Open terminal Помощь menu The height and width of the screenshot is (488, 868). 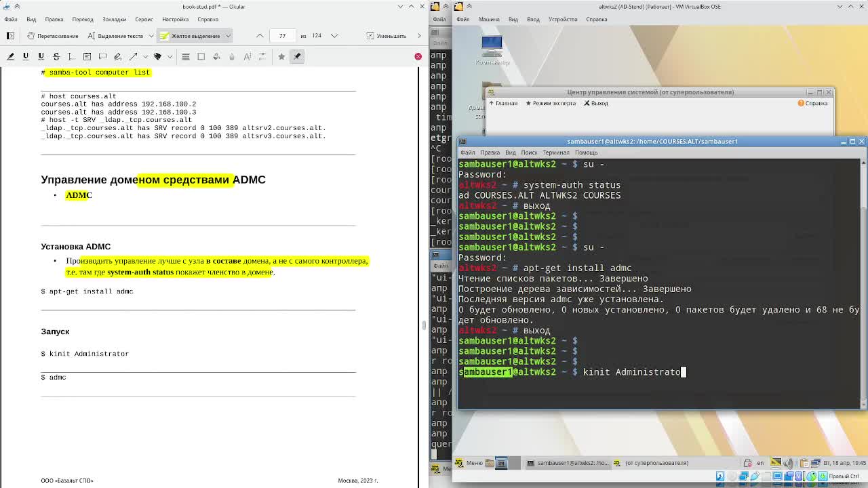[x=586, y=152]
